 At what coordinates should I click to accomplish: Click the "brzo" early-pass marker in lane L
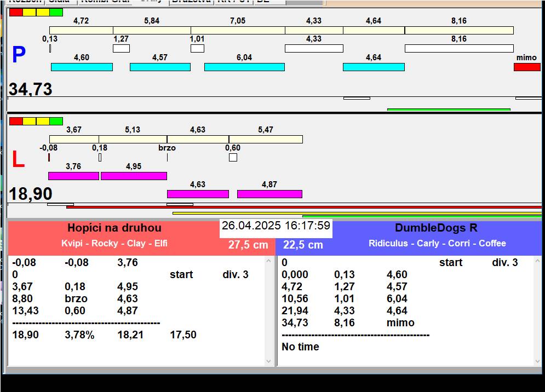click(x=167, y=157)
